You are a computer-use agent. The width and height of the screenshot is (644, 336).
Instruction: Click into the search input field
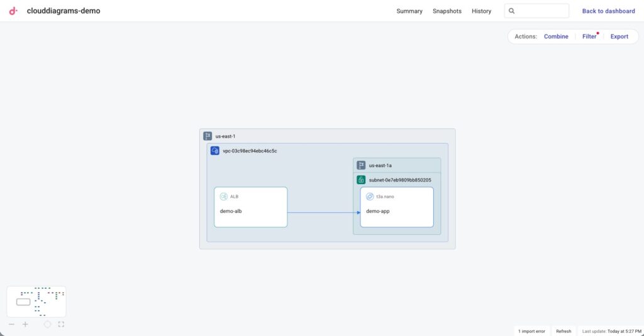pos(542,11)
